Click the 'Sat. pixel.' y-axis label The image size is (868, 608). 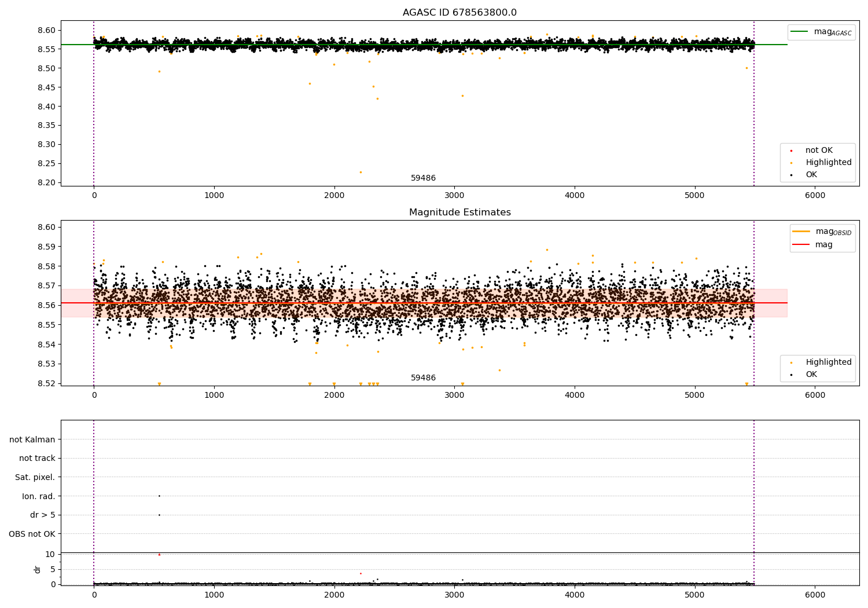coord(35,478)
